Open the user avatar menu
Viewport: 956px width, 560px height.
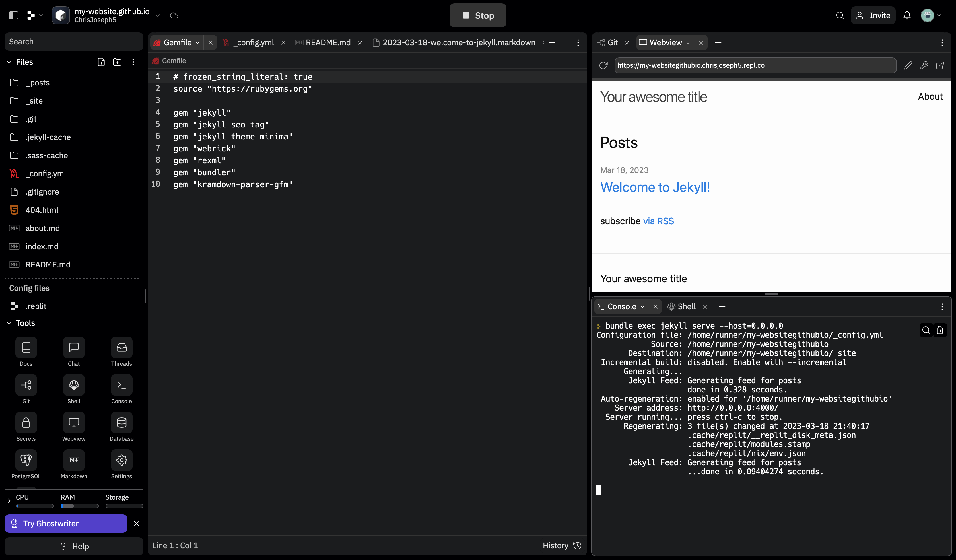pos(931,15)
